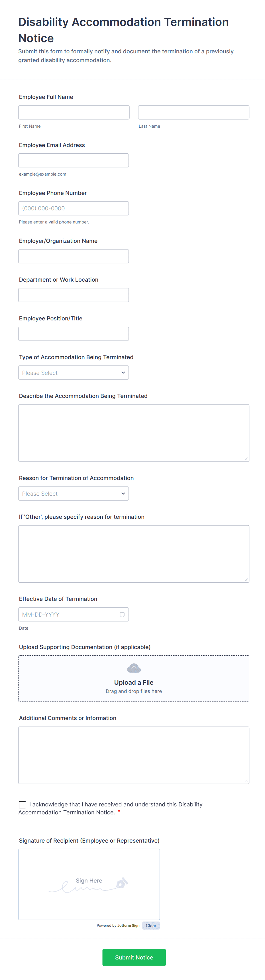
Task: Open Type of Accommodation Being Terminated dropdown
Action: 74,373
